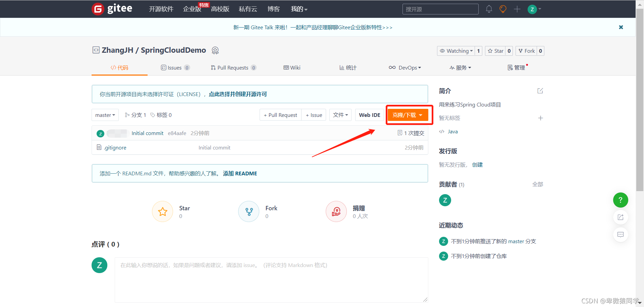Viewport: 644px width, 307px height.
Task: Click the ZhangJH owner link in the title
Action: tap(117, 50)
